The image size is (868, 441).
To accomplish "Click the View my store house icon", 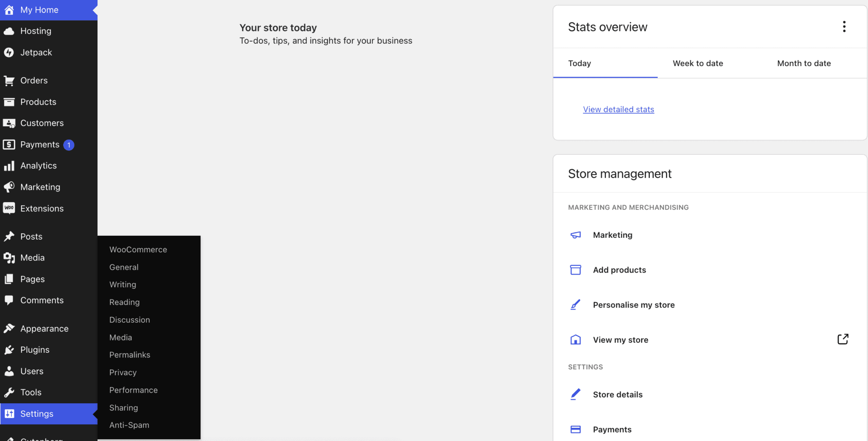I will point(576,340).
